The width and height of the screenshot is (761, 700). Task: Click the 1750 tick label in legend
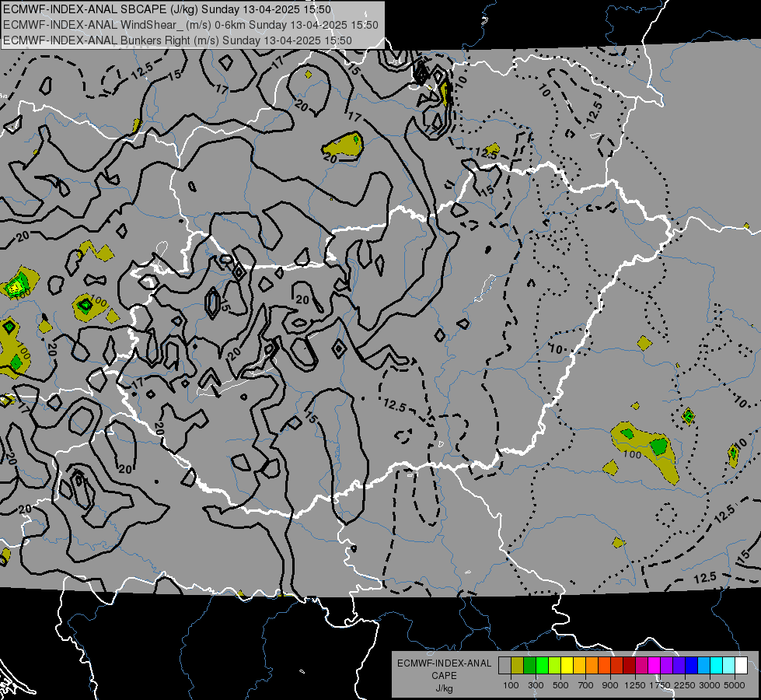click(660, 685)
